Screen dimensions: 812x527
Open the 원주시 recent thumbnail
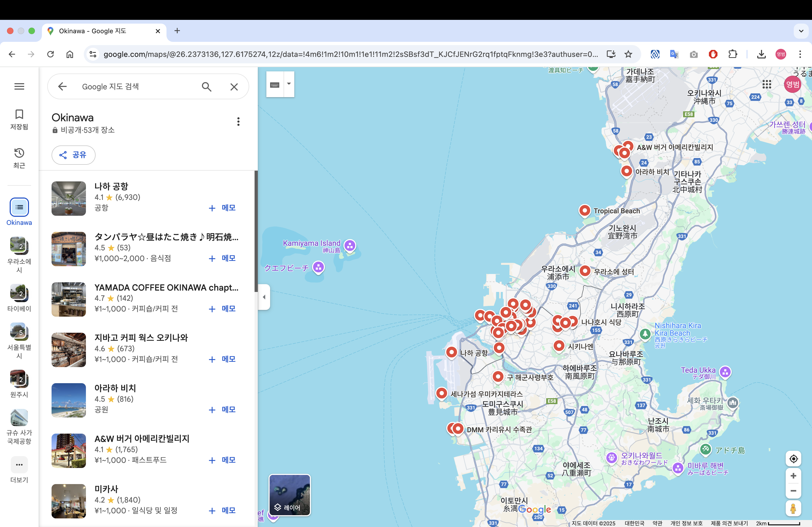pyautogui.click(x=19, y=379)
